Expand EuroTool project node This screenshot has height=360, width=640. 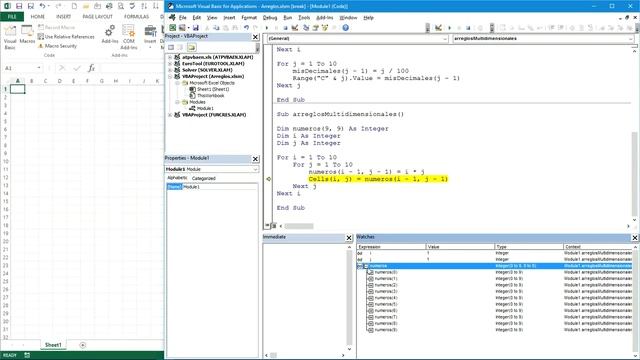click(x=170, y=64)
